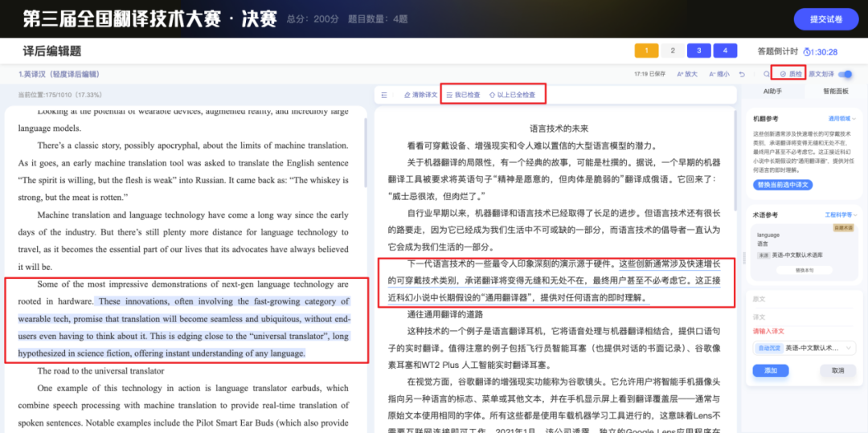Open search with magnifier icon
Screen dimensions: 868x433
pyautogui.click(x=767, y=74)
